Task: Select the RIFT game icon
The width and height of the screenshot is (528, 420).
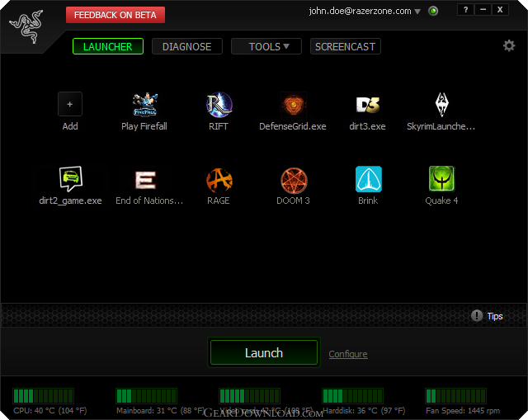Action: tap(219, 105)
